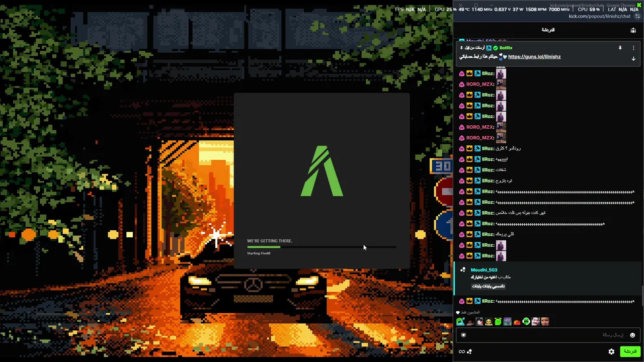Open the guns.lol/lilnishz link
The image size is (644, 362).
pyautogui.click(x=534, y=57)
